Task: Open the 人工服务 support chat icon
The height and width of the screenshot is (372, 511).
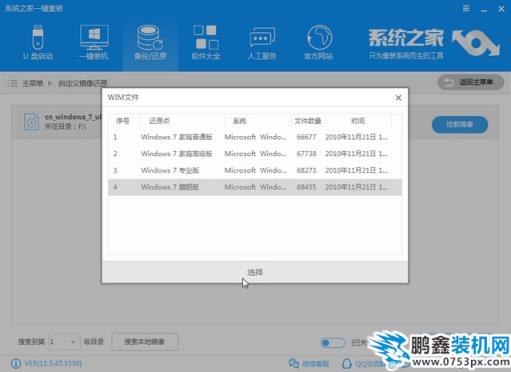Action: point(262,42)
